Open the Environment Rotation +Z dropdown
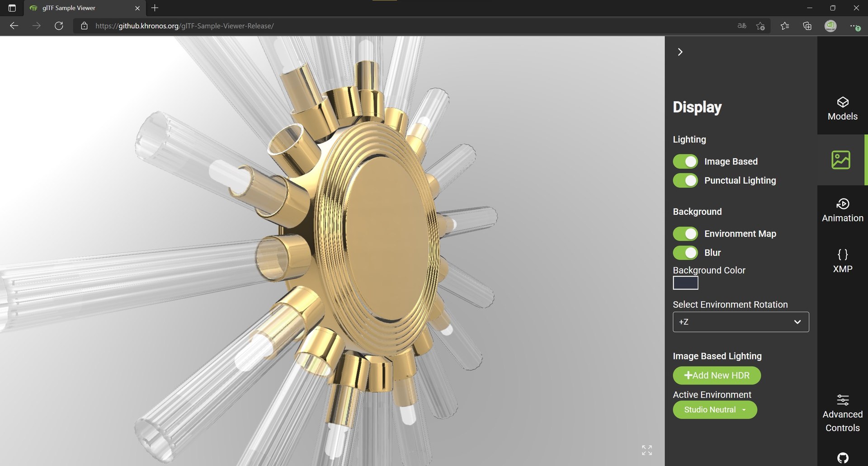This screenshot has width=868, height=466. pyautogui.click(x=741, y=322)
